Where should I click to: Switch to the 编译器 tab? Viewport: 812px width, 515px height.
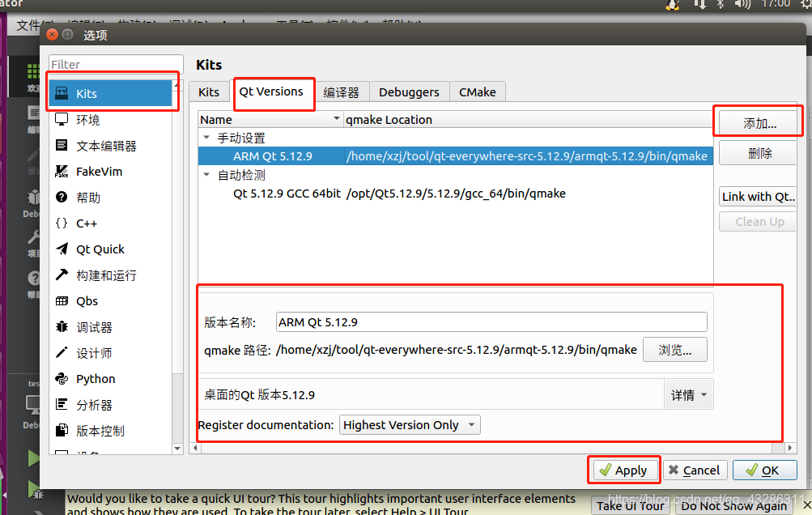[x=342, y=92]
